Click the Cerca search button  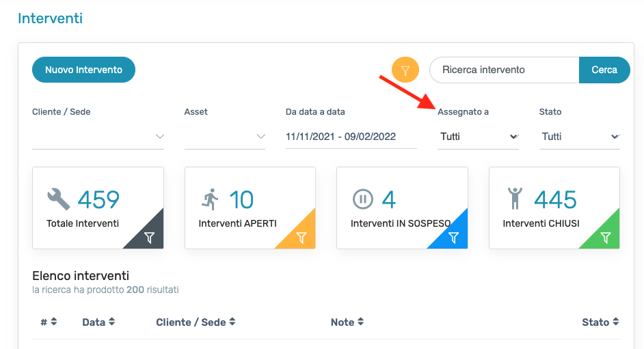click(x=604, y=70)
